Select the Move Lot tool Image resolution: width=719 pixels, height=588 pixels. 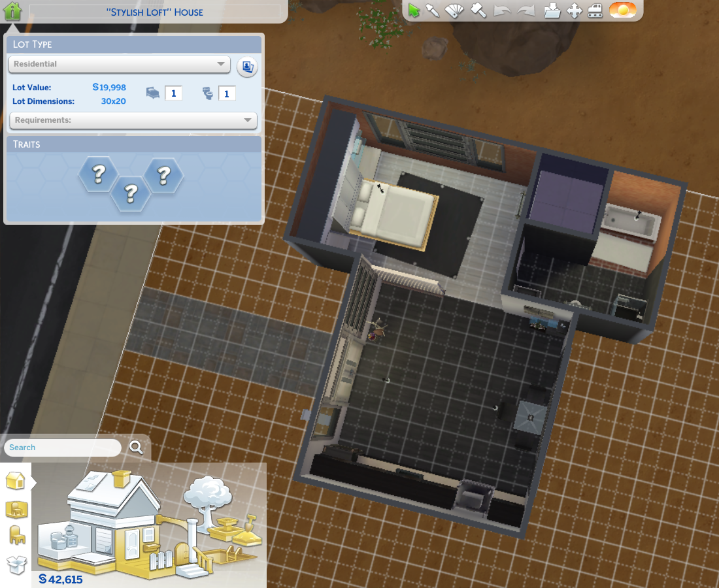point(574,10)
